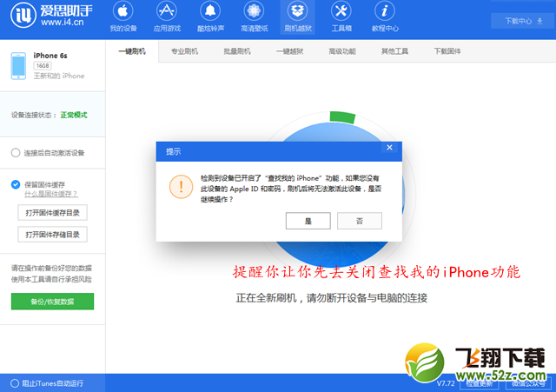This screenshot has height=392, width=556.
Task: Switch to 高级功能 tab
Action: pyautogui.click(x=342, y=51)
